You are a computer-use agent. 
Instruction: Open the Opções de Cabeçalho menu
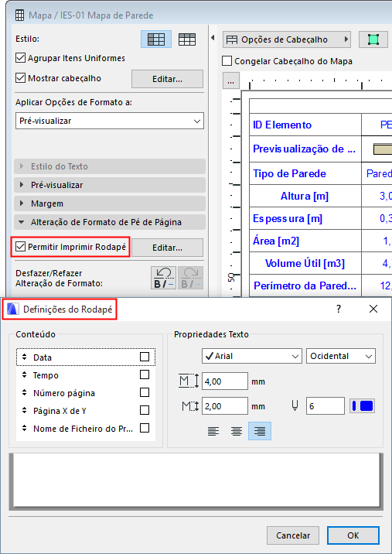pyautogui.click(x=287, y=39)
